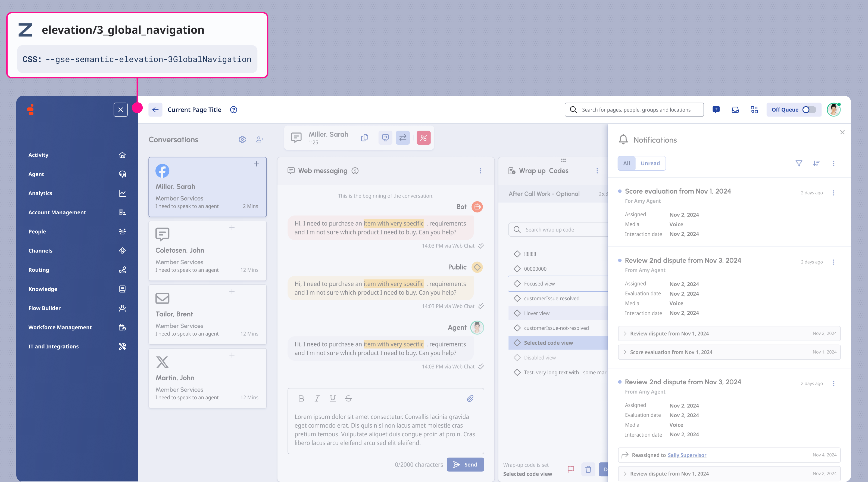Expand Score evaluation from Nov 1, 2024 row

point(670,352)
